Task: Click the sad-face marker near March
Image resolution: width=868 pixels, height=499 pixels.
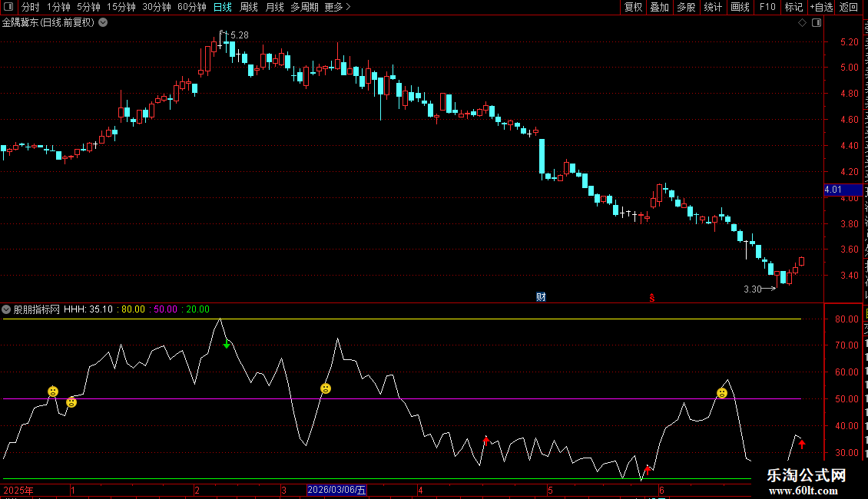Action: point(326,388)
